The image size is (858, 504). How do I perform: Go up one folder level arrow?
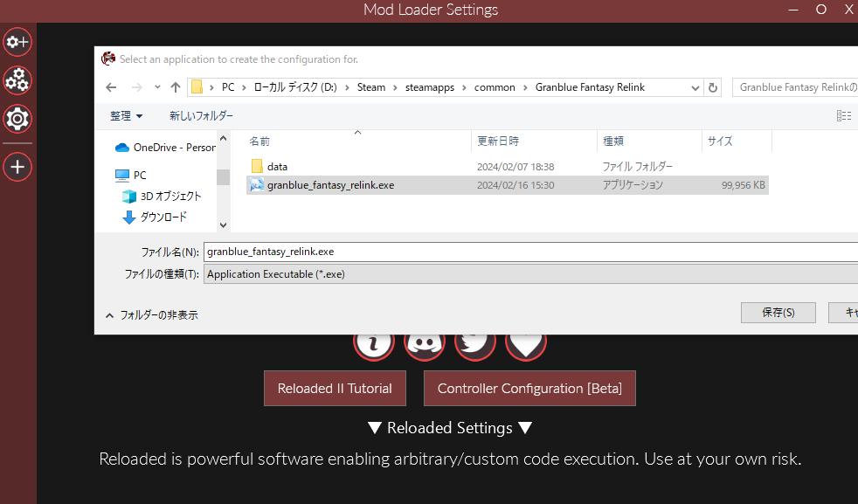(x=175, y=87)
